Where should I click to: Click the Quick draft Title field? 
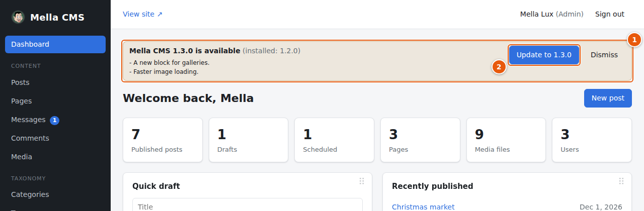248,205
